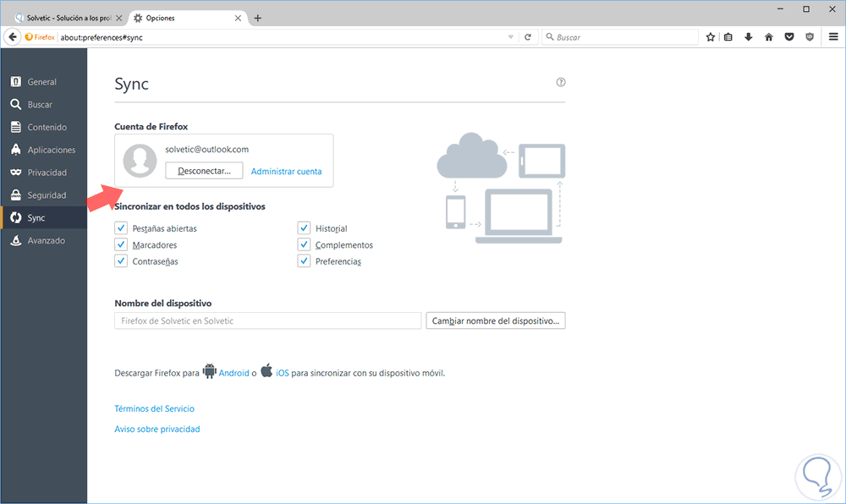Click Cambiar nombre del dispositivo button
This screenshot has height=504, width=846.
click(x=495, y=320)
